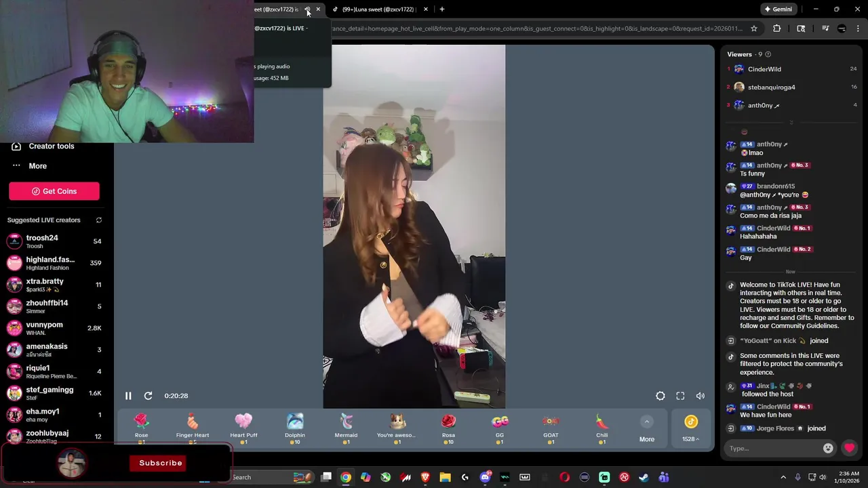
Task: Open Opera browser from taskbar
Action: click(x=565, y=477)
